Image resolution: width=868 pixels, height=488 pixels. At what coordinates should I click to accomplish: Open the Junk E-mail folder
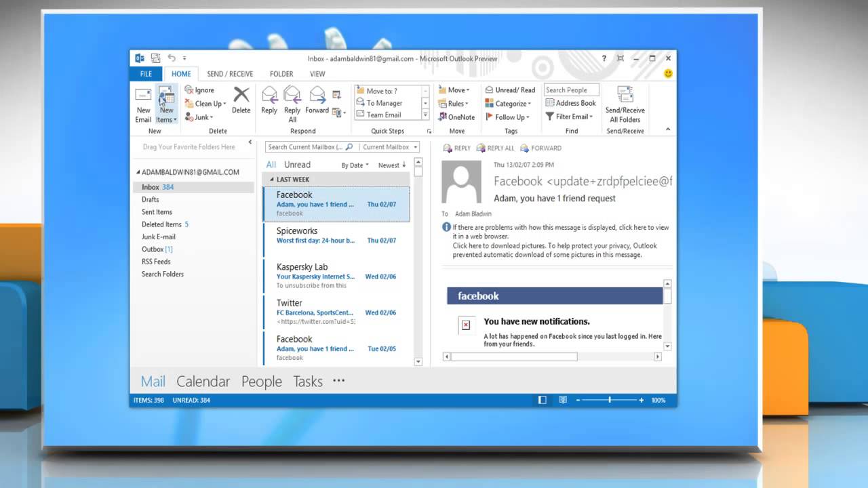point(159,237)
